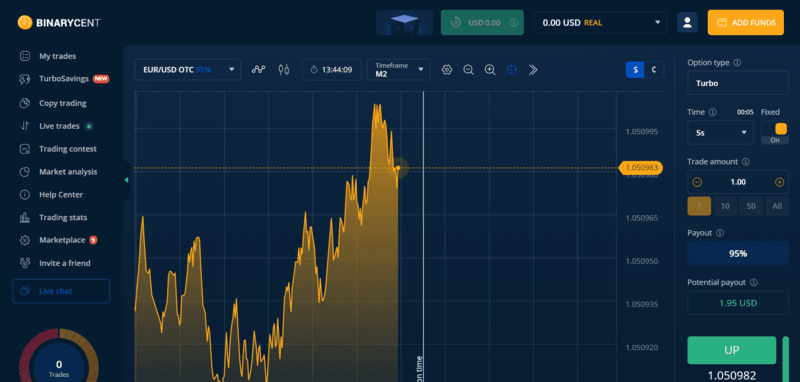Open the indicators tool icon

(259, 69)
